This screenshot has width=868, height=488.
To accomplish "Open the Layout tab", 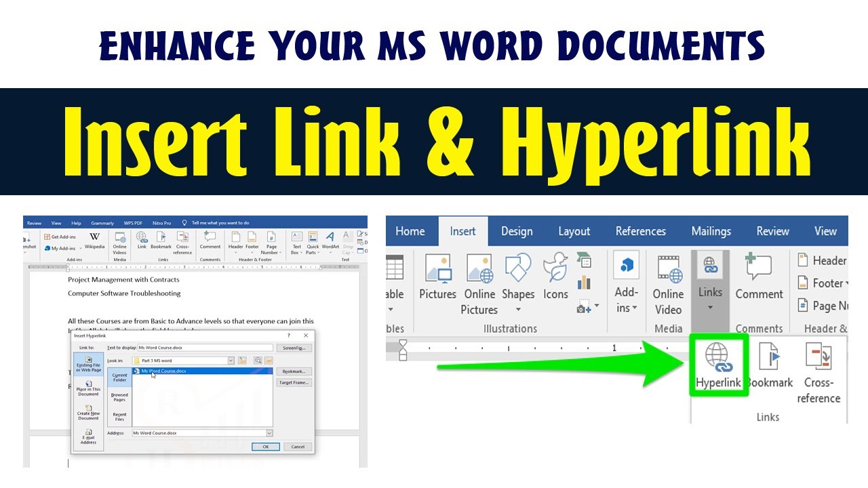I will point(574,231).
